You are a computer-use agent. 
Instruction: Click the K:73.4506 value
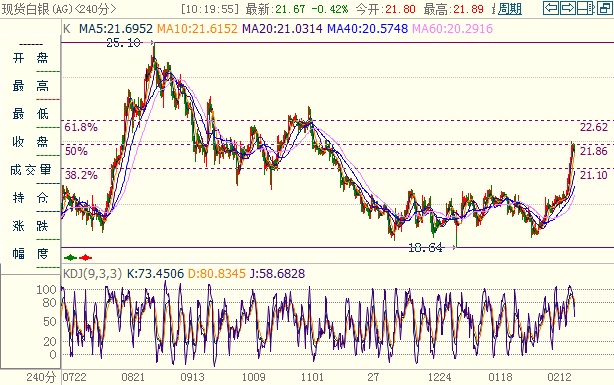(155, 273)
